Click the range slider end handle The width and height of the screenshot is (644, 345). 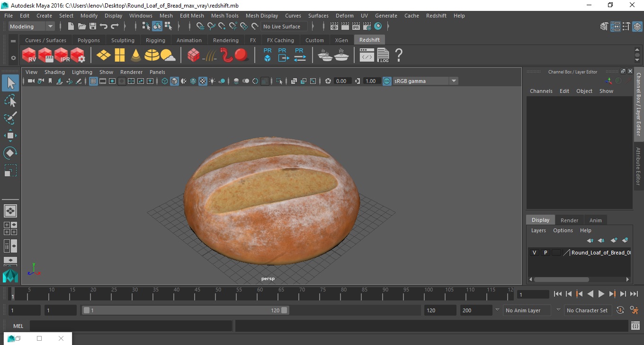[x=284, y=310]
